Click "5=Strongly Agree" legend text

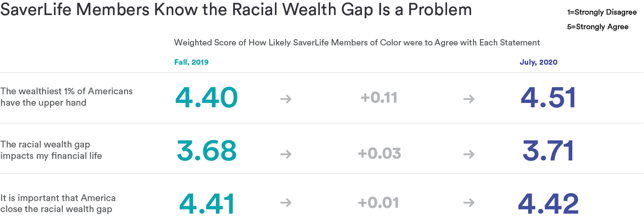click(597, 27)
